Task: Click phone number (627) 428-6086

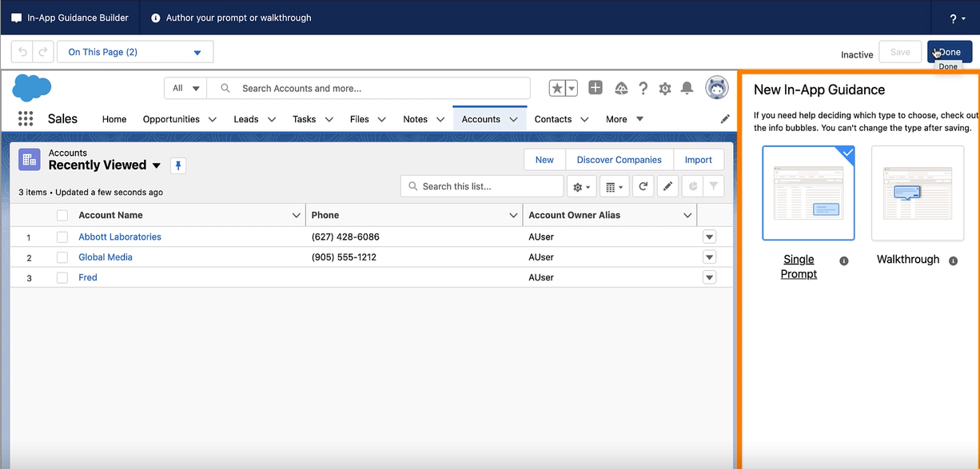Action: [x=345, y=237]
